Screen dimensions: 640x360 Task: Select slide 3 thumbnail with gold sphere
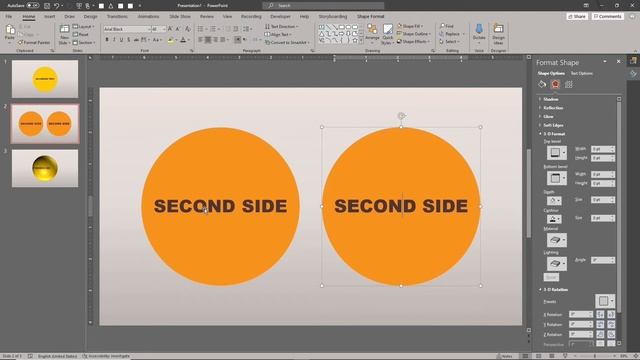click(45, 168)
